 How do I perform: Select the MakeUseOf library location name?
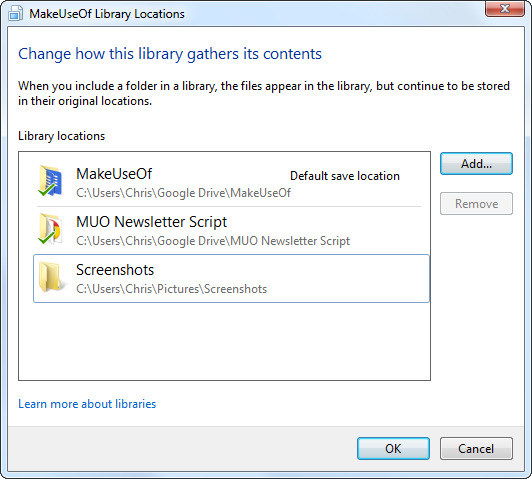coord(114,174)
